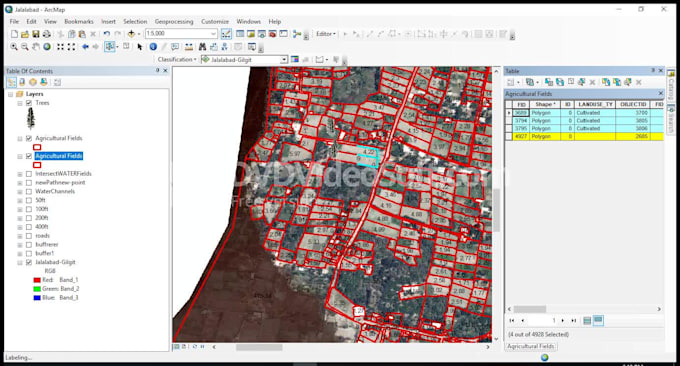Click fixed zoom in arrows icon

(x=60, y=47)
